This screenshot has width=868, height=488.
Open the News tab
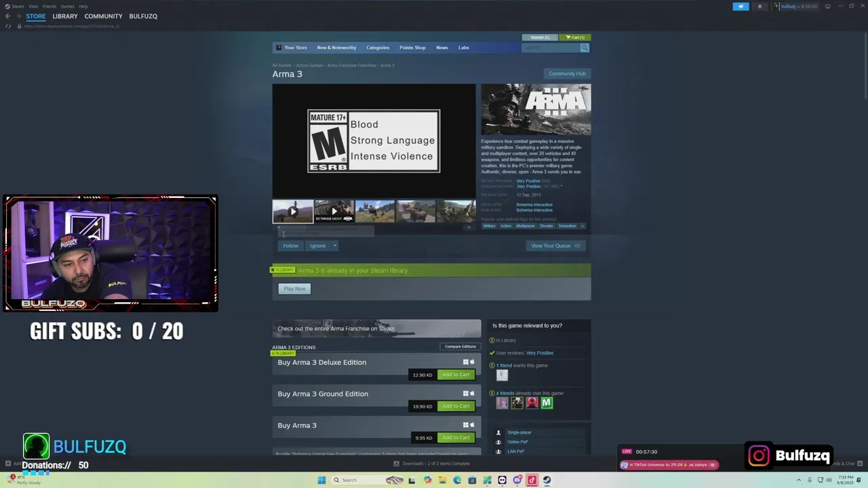pos(442,47)
